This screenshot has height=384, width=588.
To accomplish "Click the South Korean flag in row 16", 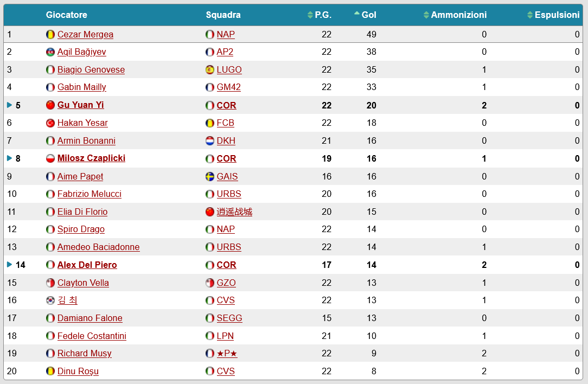I will [50, 300].
